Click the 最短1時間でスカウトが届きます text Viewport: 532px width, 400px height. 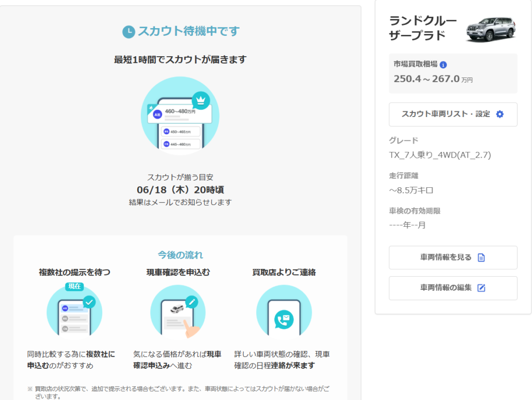(x=180, y=60)
